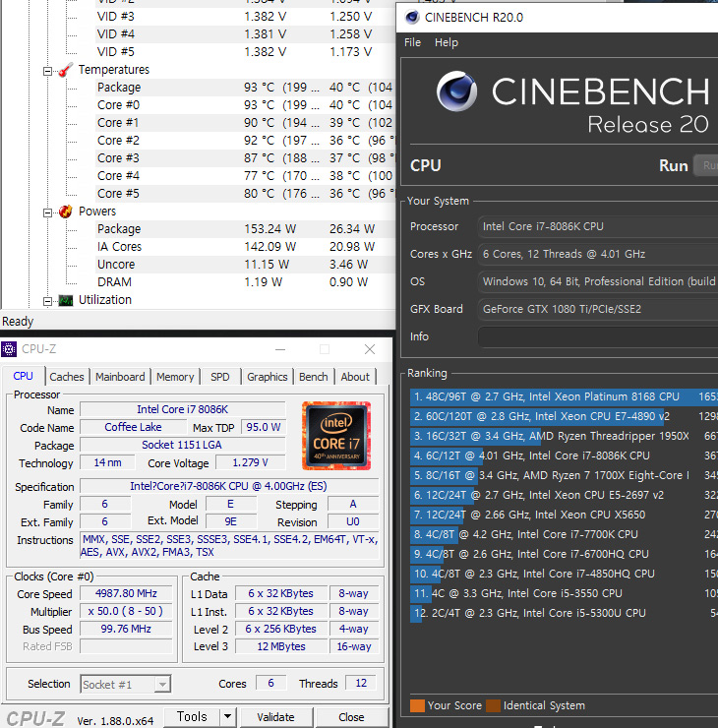Viewport: 718px width, 728px height.
Task: Click the Validate button
Action: coord(275,717)
